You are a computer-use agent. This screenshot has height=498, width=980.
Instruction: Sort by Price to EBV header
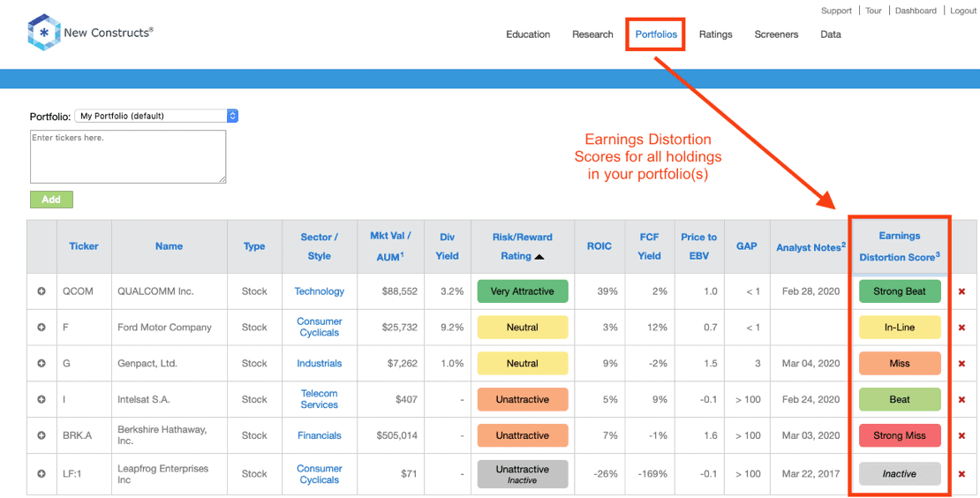pos(698,246)
